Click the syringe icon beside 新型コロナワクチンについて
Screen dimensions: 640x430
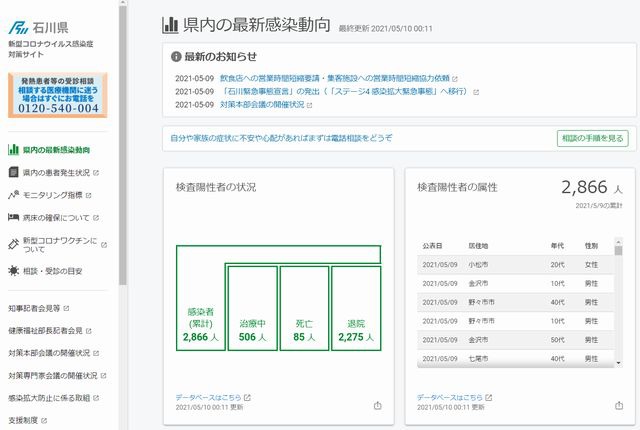13,243
